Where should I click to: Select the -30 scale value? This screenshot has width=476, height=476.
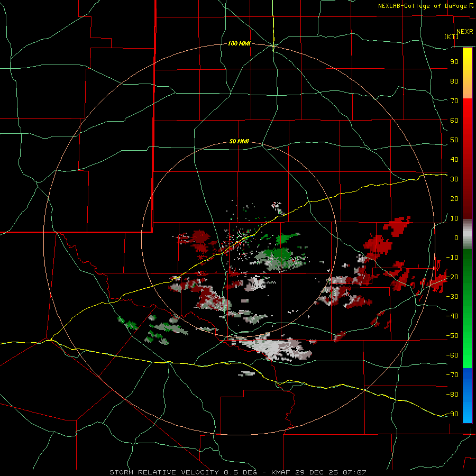[452, 297]
